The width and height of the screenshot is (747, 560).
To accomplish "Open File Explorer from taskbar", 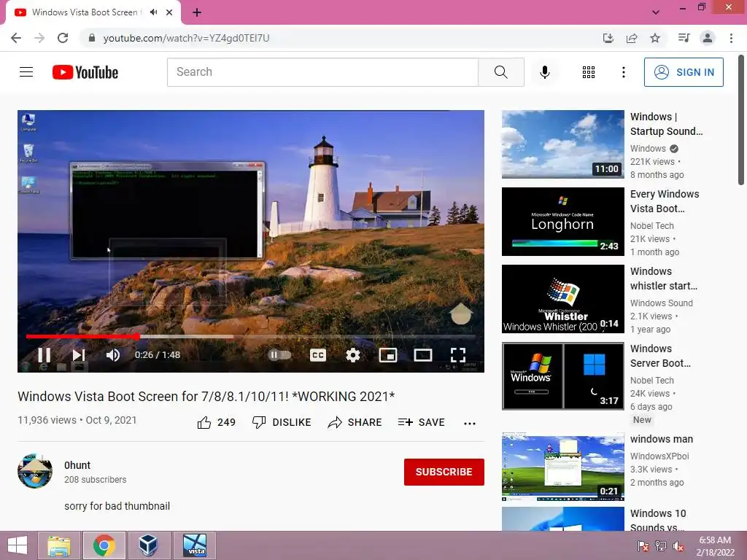I will 59,545.
